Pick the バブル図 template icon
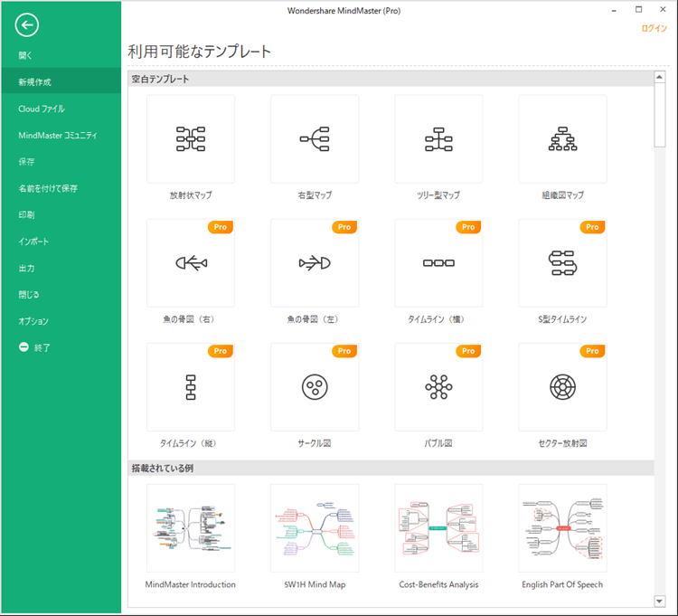Screen dimensions: 678x616 [x=438, y=387]
